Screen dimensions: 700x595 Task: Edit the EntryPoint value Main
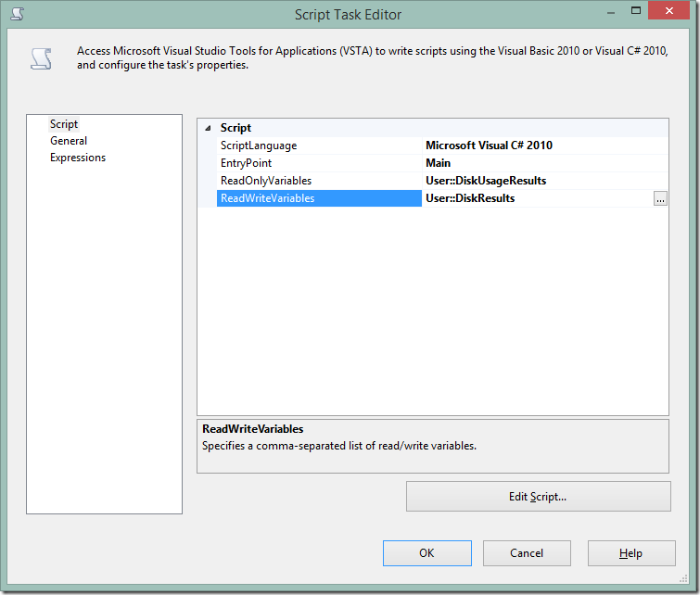point(438,163)
